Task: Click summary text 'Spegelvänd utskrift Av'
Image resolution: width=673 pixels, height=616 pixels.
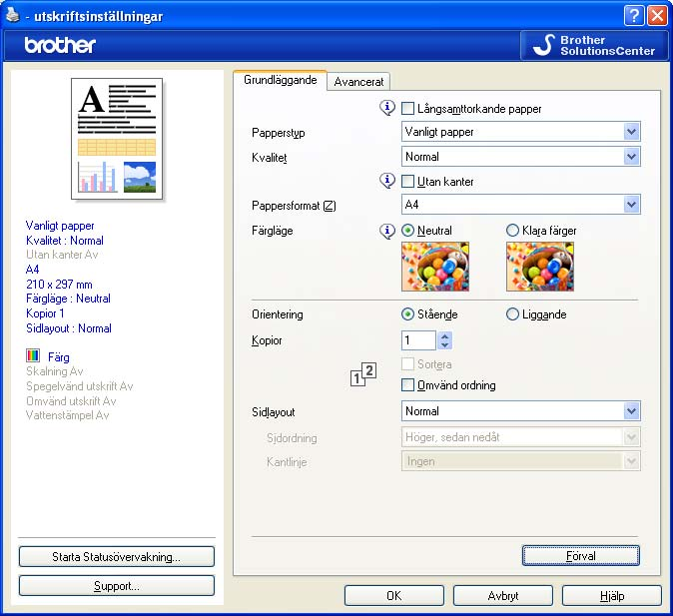Action: [x=80, y=386]
